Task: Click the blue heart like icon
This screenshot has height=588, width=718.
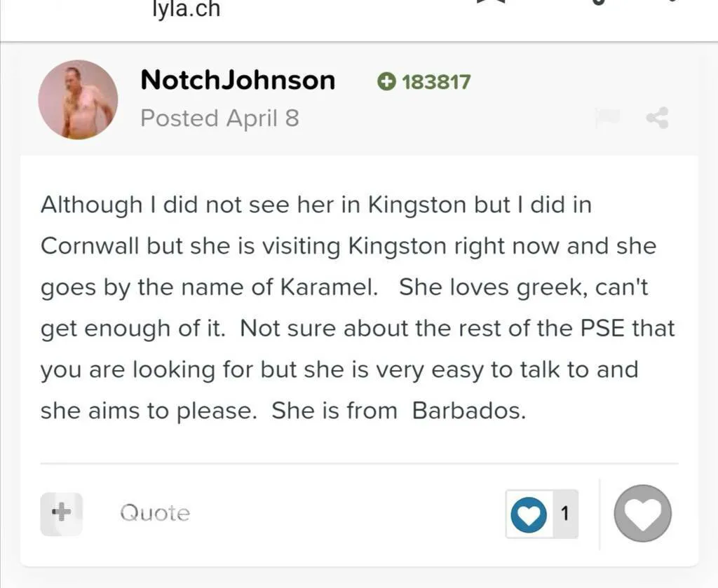Action: 528,514
